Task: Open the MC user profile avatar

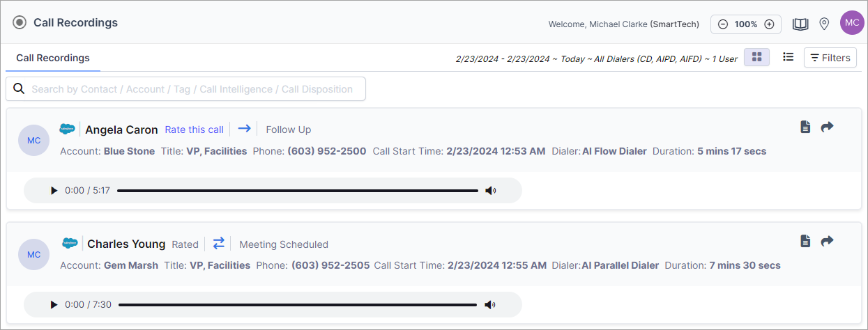Action: [852, 23]
